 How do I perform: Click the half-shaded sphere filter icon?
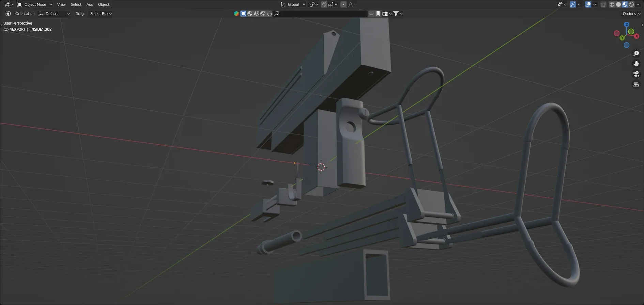tap(250, 14)
